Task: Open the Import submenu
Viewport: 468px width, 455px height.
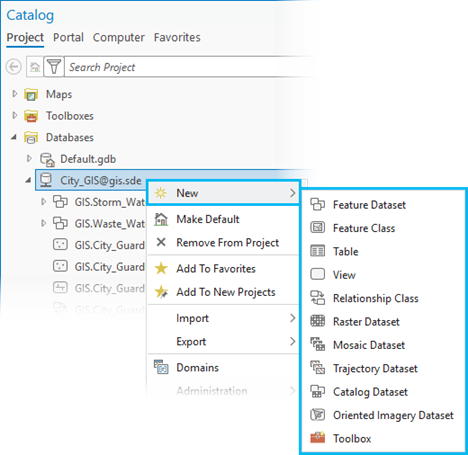Action: [x=223, y=318]
